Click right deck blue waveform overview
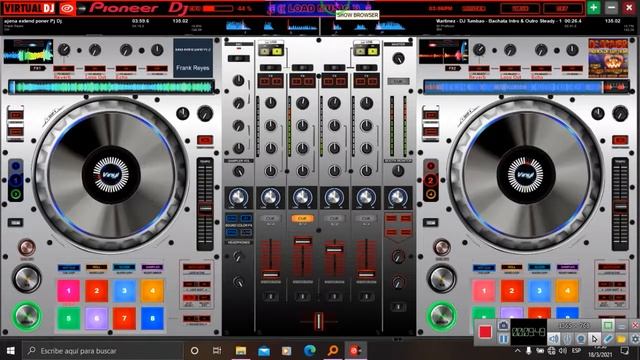 527,87
